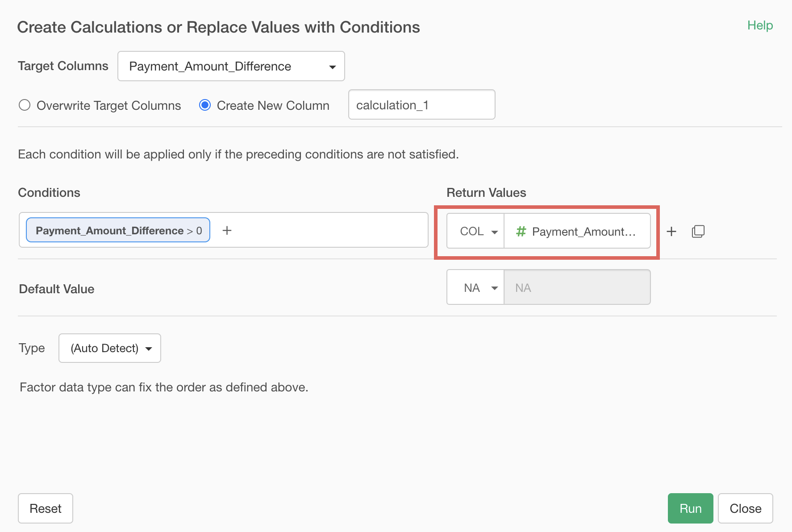The height and width of the screenshot is (532, 792).
Task: Click the greyed-out NA default value field
Action: pos(577,288)
